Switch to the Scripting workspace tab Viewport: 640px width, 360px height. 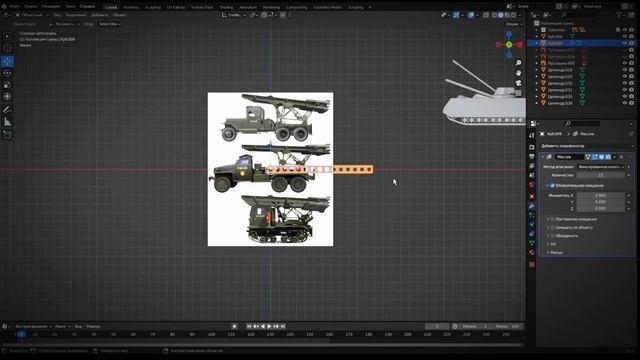coord(356,7)
